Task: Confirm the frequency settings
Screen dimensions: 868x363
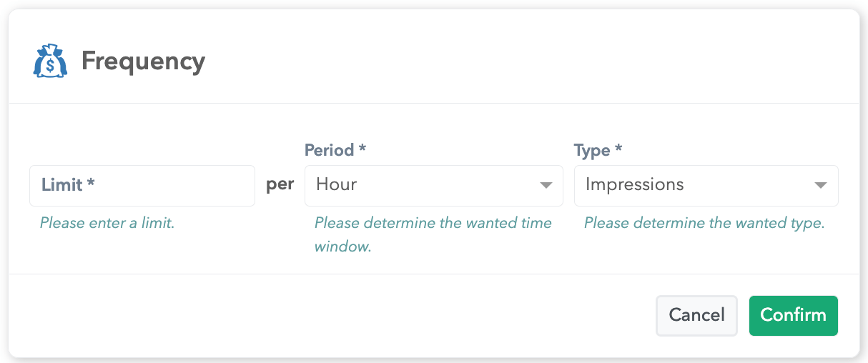Action: [x=793, y=315]
